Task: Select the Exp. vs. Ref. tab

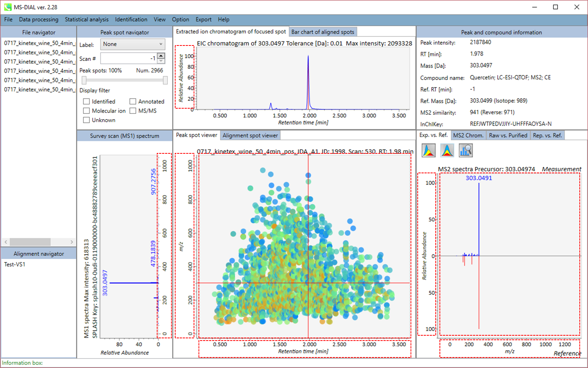Action: click(433, 135)
